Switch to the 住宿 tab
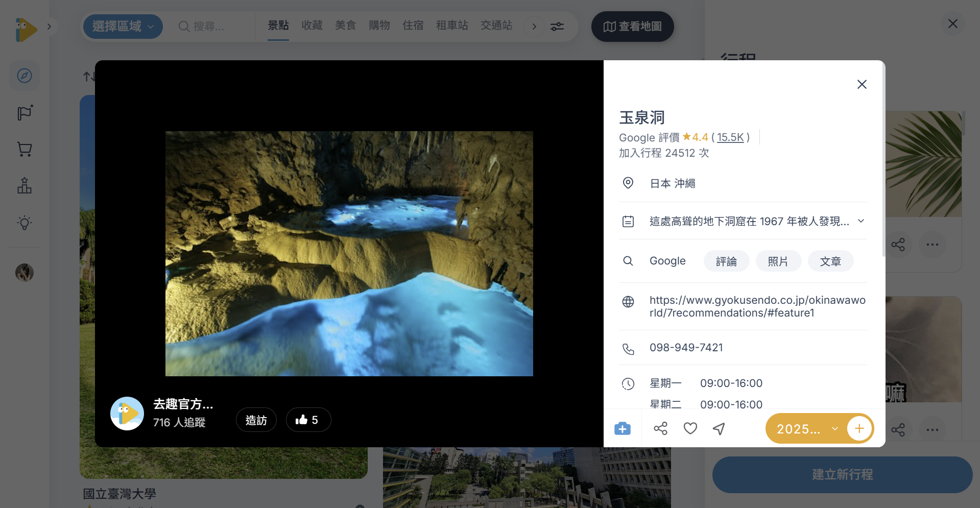Screen dimensions: 980x508 pyautogui.click(x=413, y=26)
